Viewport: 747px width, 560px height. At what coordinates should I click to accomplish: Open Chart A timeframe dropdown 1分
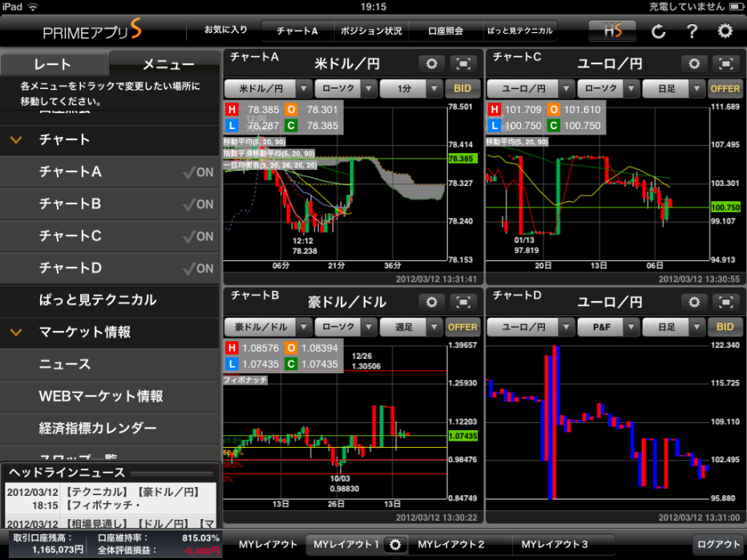(411, 88)
